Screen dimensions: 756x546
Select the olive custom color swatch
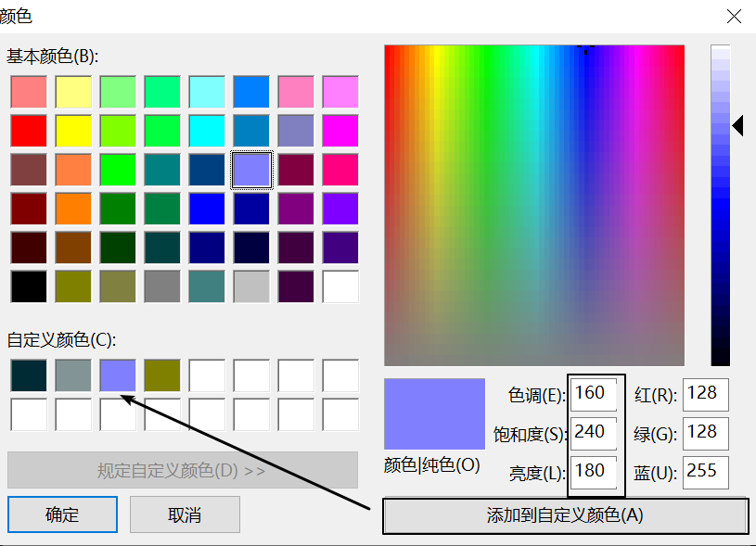(x=162, y=375)
